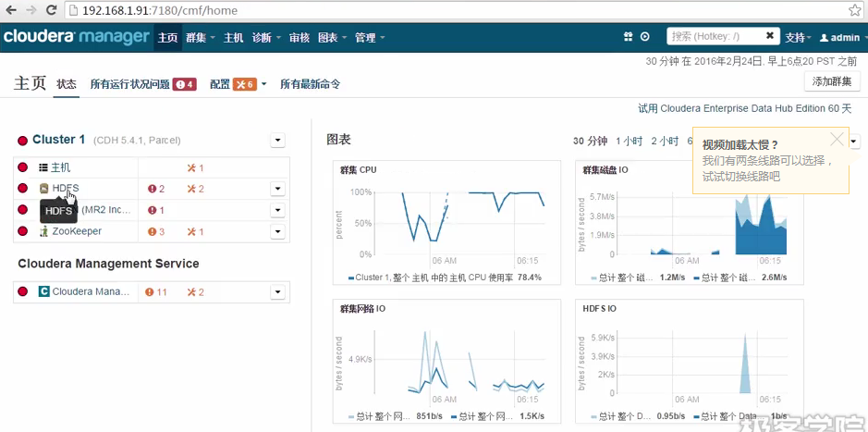Open Cloudera Management Service actions dropdown
Viewport: 868px width, 432px height.
pos(278,292)
